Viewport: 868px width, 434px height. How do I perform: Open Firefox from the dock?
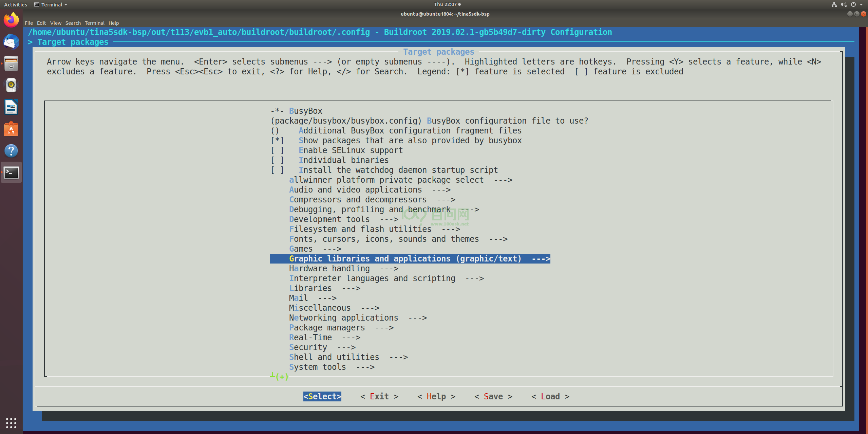(11, 20)
